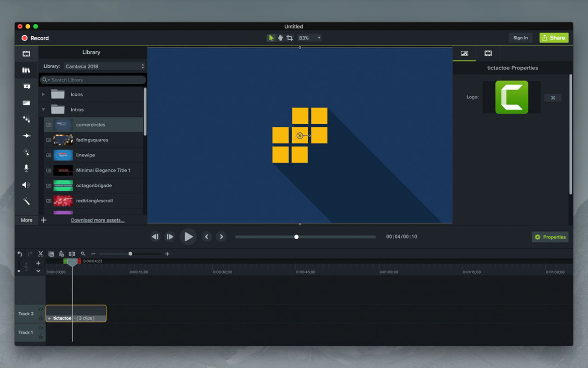Click the timeline playhead marker
The width and height of the screenshot is (588, 368).
72,262
